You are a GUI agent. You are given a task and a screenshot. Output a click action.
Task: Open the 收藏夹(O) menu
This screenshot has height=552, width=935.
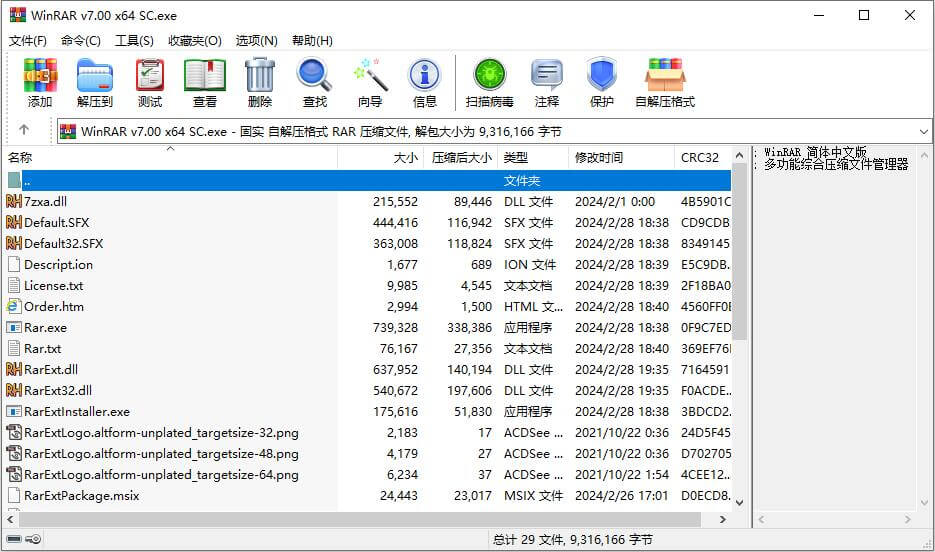pyautogui.click(x=195, y=41)
